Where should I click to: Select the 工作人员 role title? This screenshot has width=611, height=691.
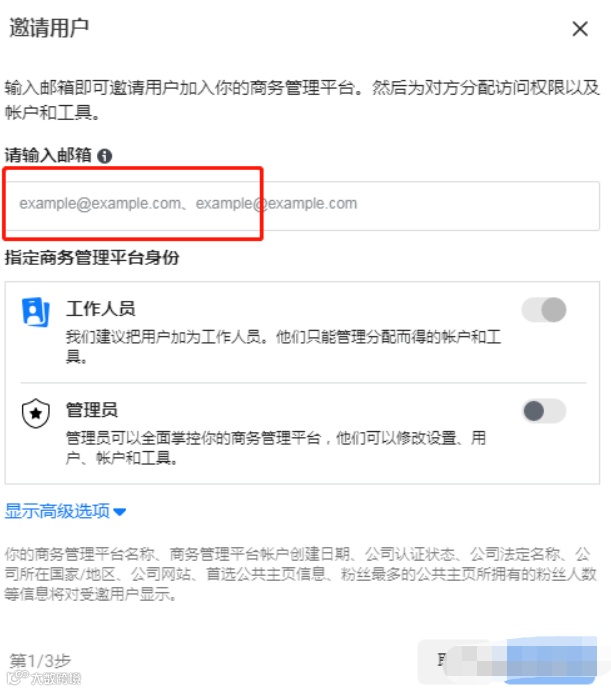[101, 308]
